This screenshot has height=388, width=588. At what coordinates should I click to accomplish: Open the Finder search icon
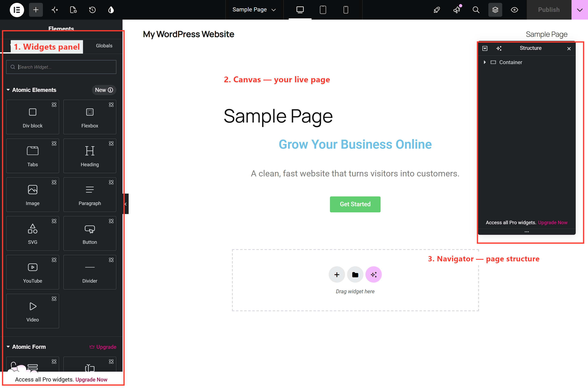pos(476,10)
